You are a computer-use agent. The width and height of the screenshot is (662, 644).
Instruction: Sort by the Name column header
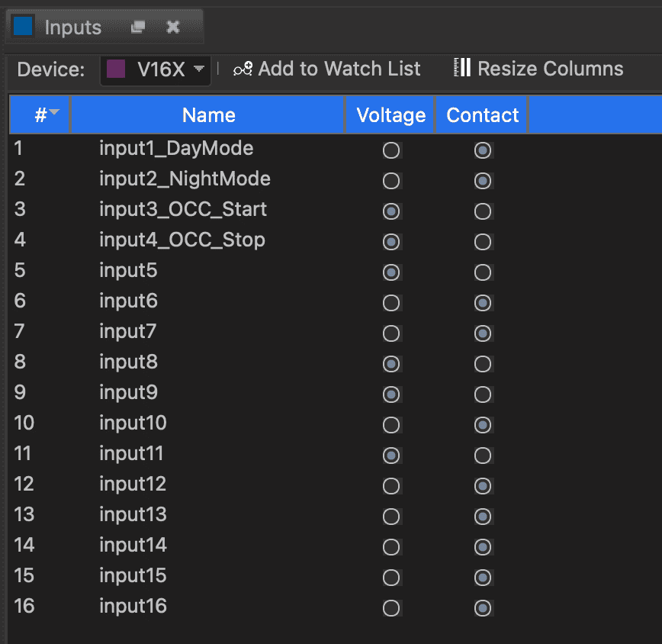208,115
